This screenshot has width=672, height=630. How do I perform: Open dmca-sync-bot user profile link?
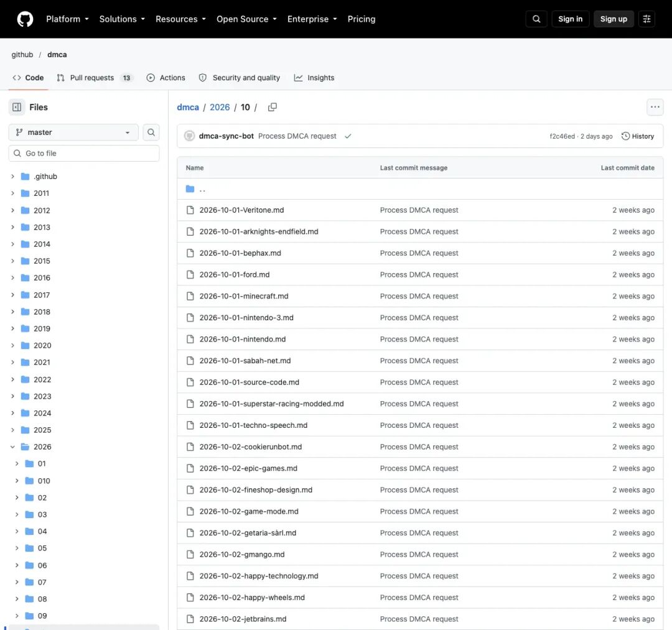(x=226, y=136)
